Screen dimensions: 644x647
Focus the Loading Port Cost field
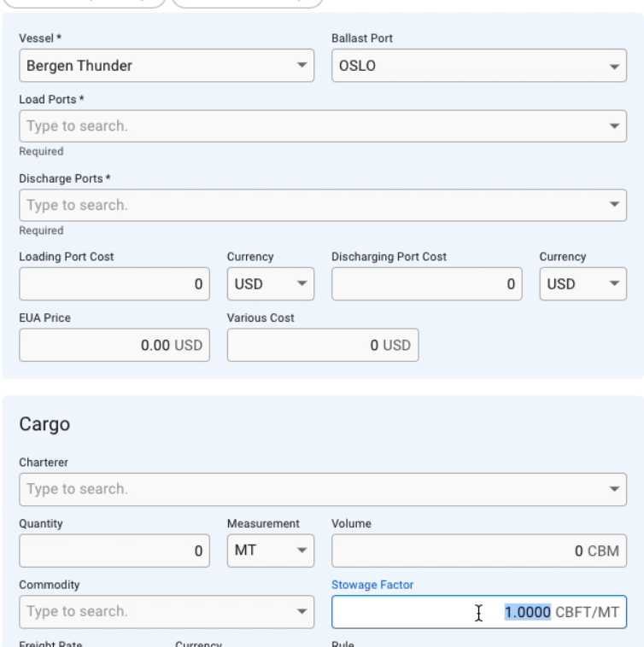(114, 283)
